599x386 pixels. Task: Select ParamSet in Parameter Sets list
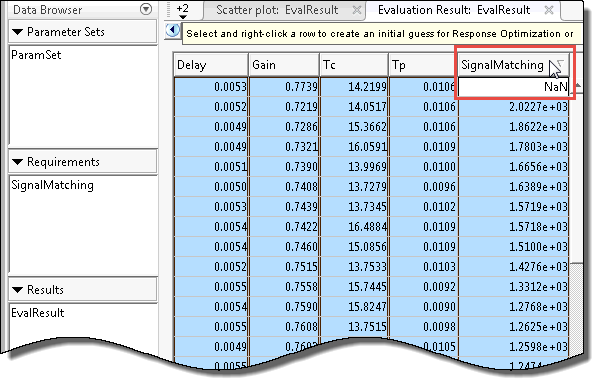36,55
